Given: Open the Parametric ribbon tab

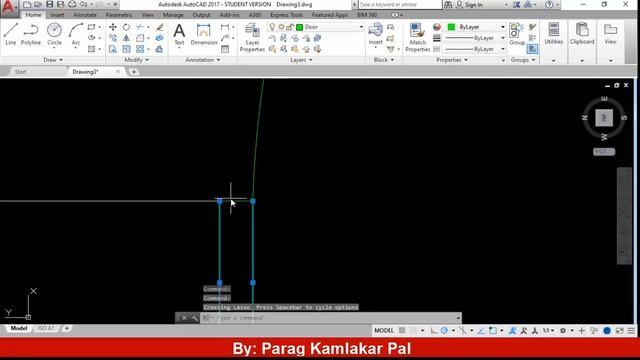Looking at the screenshot, I should (119, 15).
